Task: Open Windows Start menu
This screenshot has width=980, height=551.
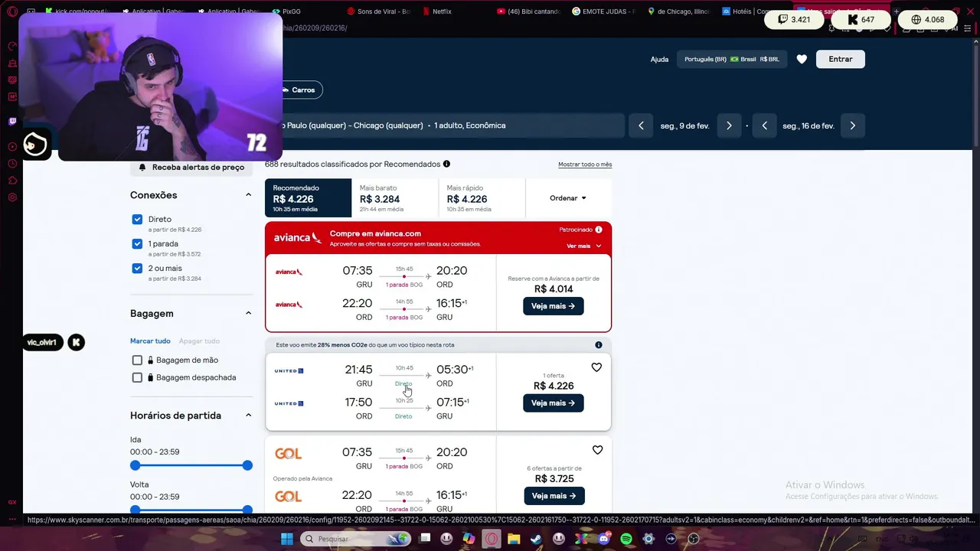Action: pos(286,539)
